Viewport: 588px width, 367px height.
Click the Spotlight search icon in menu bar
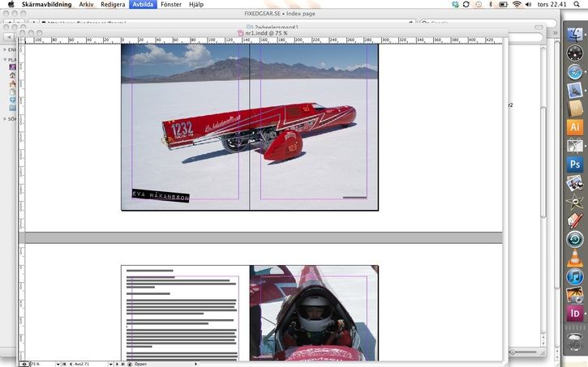(580, 4)
